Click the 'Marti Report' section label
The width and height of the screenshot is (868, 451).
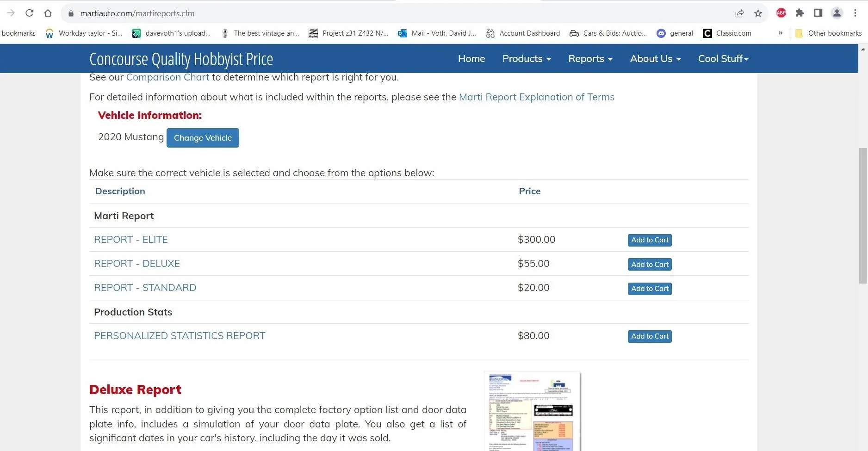124,216
